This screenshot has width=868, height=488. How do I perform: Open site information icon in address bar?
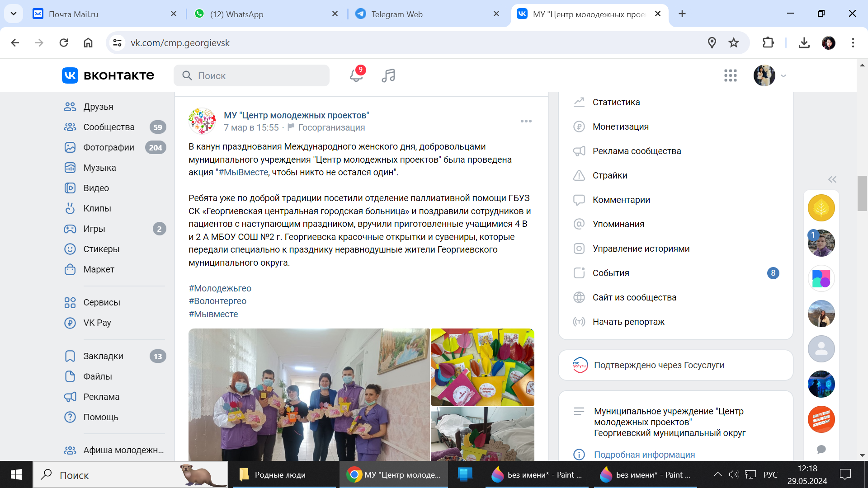[118, 43]
